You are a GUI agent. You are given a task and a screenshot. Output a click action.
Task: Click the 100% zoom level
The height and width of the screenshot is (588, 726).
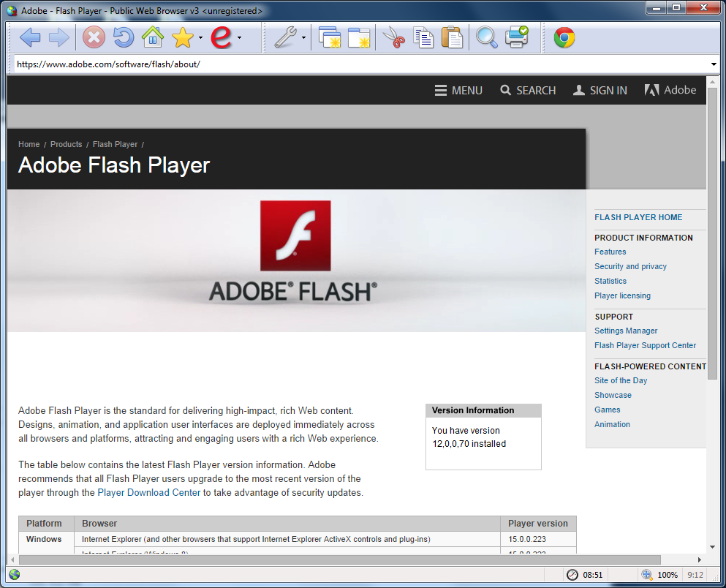(668, 575)
